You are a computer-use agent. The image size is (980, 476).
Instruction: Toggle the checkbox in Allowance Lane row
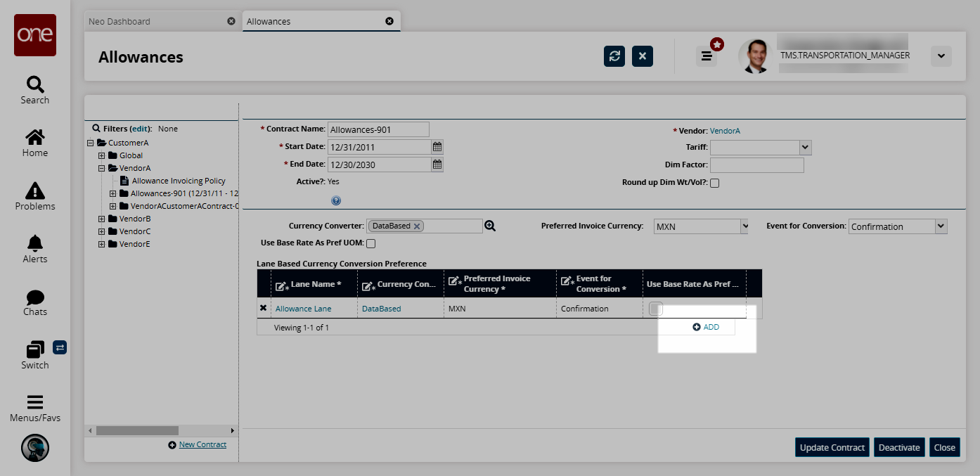655,308
